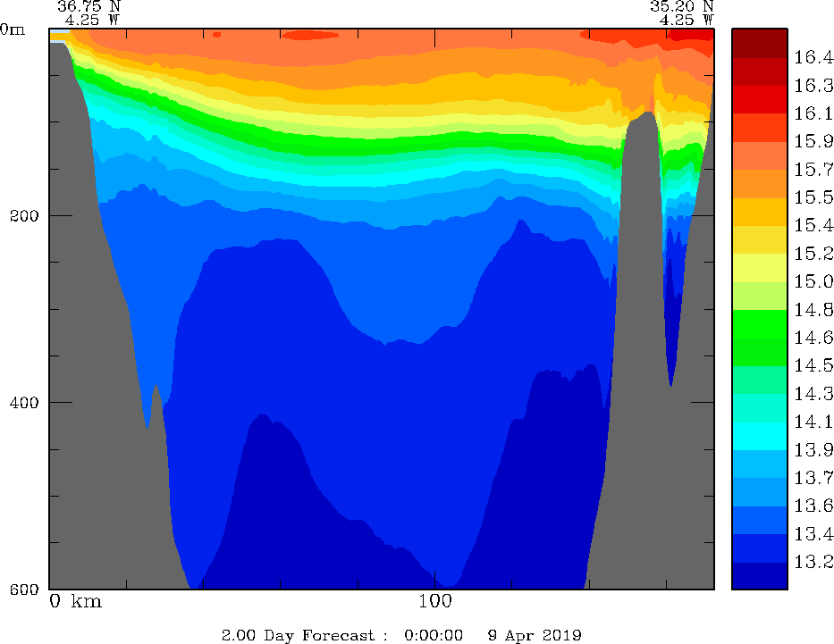Select the 16.1 color scale value
The width and height of the screenshot is (834, 644).
coord(813,113)
